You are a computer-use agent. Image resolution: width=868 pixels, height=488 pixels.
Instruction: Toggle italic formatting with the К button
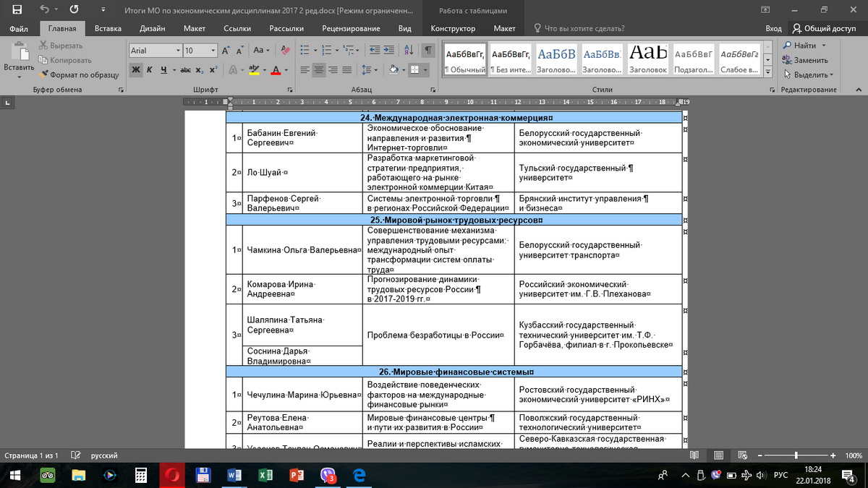149,70
